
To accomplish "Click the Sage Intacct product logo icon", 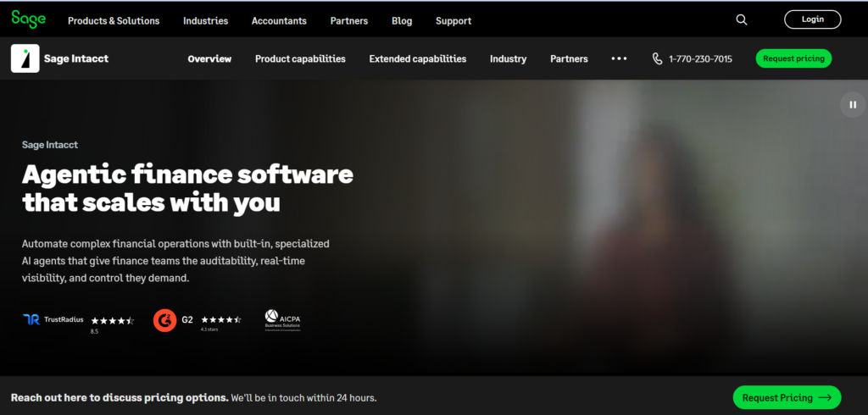I will (x=25, y=58).
